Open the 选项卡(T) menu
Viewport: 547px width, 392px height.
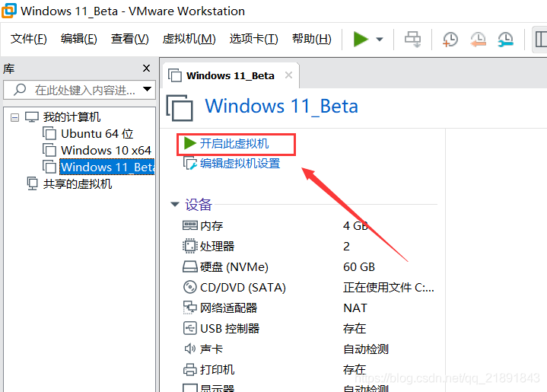click(x=253, y=38)
